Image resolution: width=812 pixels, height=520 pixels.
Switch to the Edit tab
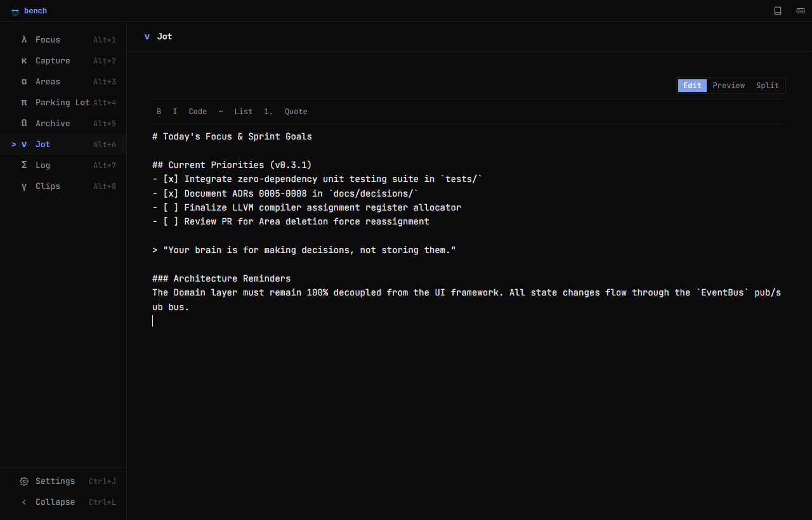pyautogui.click(x=692, y=86)
